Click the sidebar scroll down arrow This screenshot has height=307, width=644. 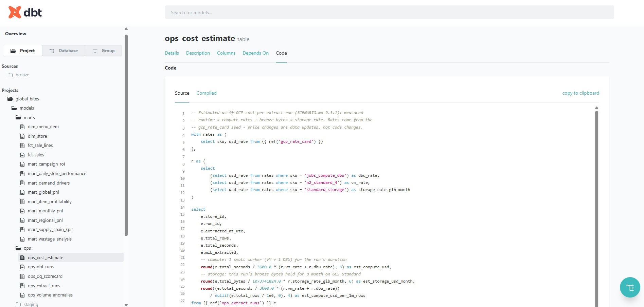point(126,305)
